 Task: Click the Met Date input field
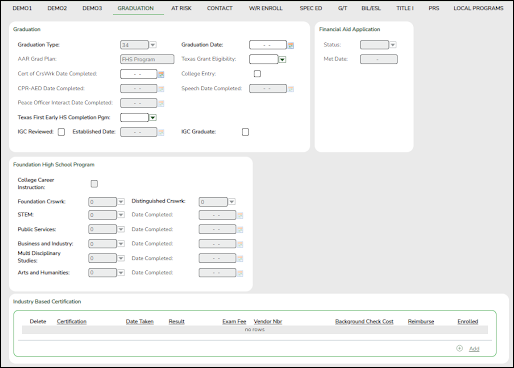(x=379, y=59)
